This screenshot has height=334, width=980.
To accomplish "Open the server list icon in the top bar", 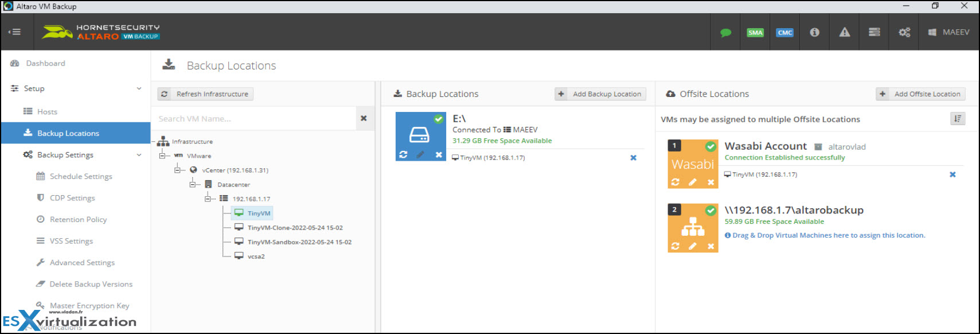I will pyautogui.click(x=874, y=32).
